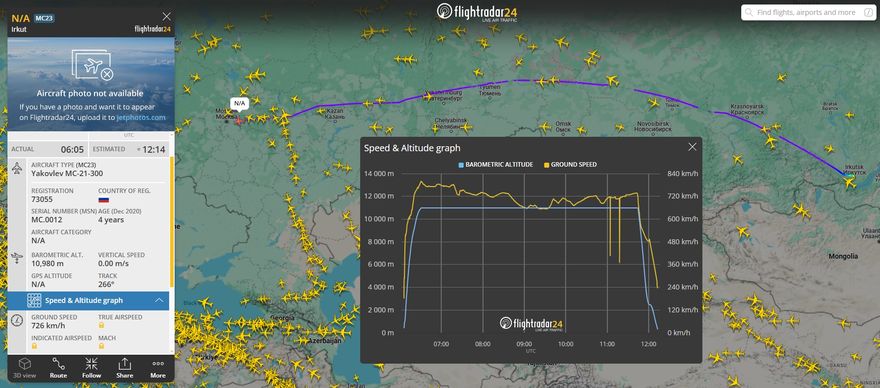Close the aircraft details panel
This screenshot has width=880, height=388.
[166, 17]
